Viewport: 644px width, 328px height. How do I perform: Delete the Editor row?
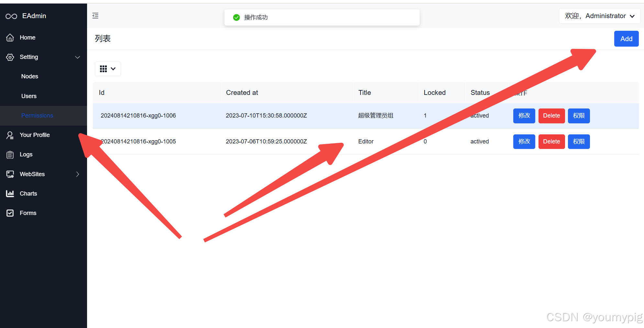click(551, 141)
